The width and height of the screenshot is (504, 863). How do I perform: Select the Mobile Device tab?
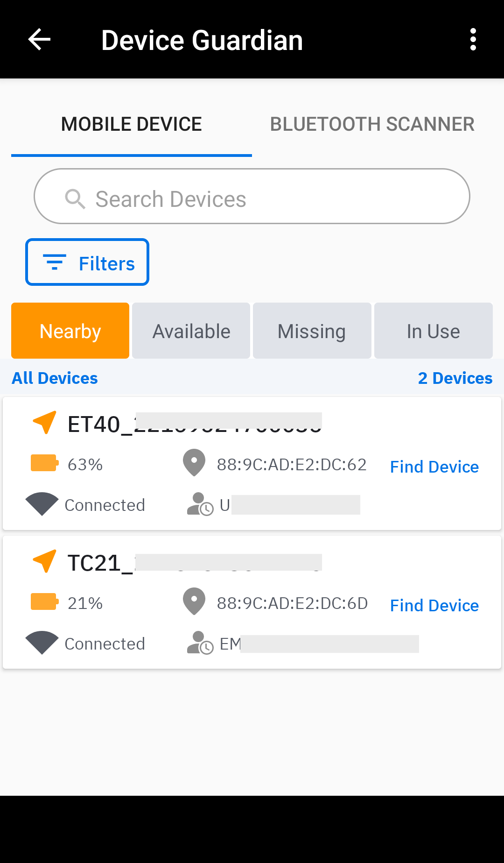pyautogui.click(x=132, y=124)
